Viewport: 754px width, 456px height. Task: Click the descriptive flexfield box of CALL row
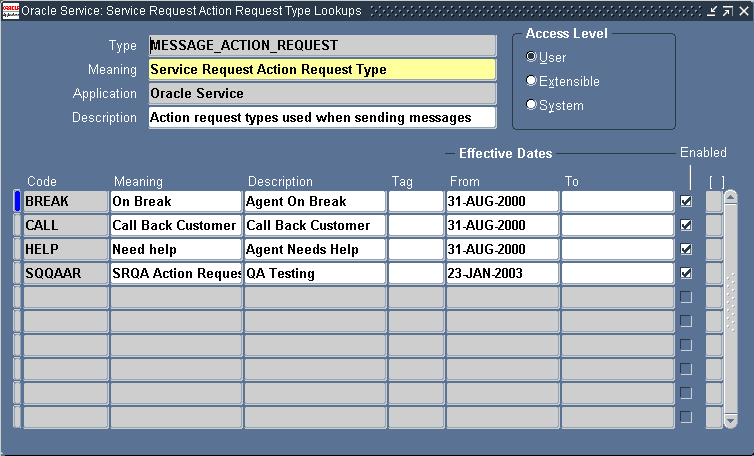click(714, 225)
